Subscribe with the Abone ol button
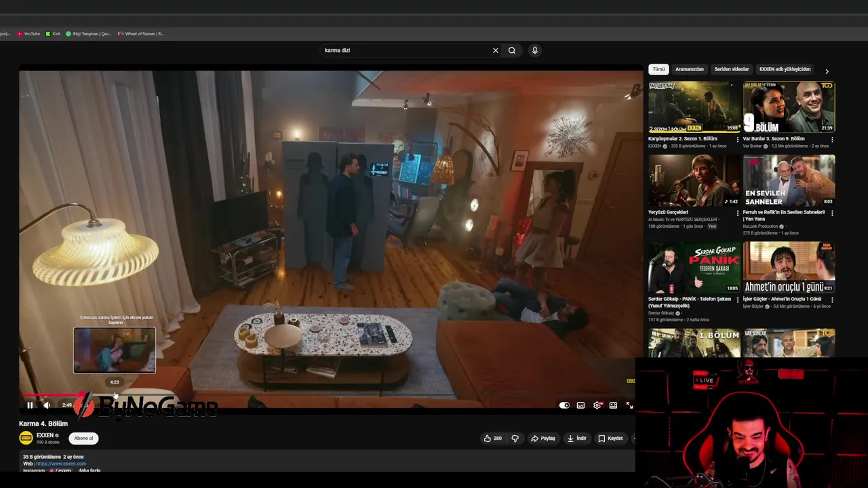The width and height of the screenshot is (868, 488). click(83, 439)
